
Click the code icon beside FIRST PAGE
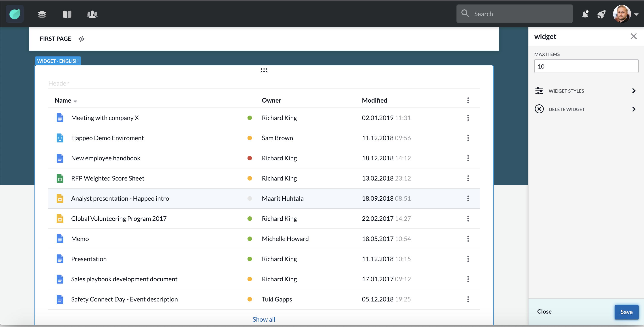point(81,39)
